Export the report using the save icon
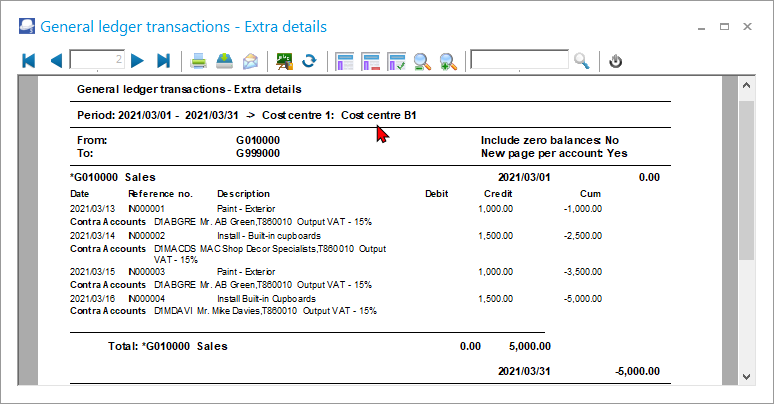The width and height of the screenshot is (774, 404). [225, 61]
